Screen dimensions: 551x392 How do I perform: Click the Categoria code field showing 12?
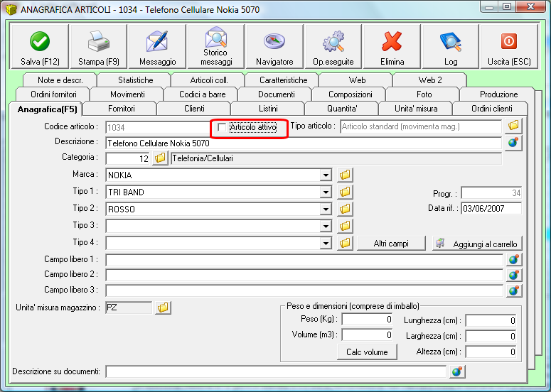(x=128, y=158)
